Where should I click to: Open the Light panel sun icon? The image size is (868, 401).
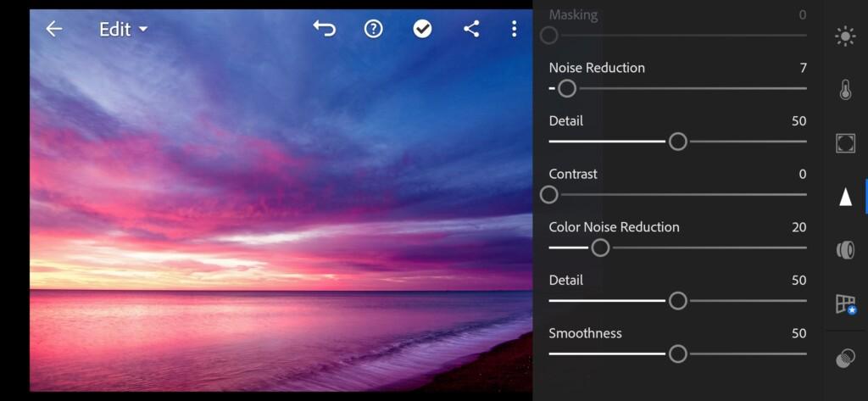click(845, 37)
